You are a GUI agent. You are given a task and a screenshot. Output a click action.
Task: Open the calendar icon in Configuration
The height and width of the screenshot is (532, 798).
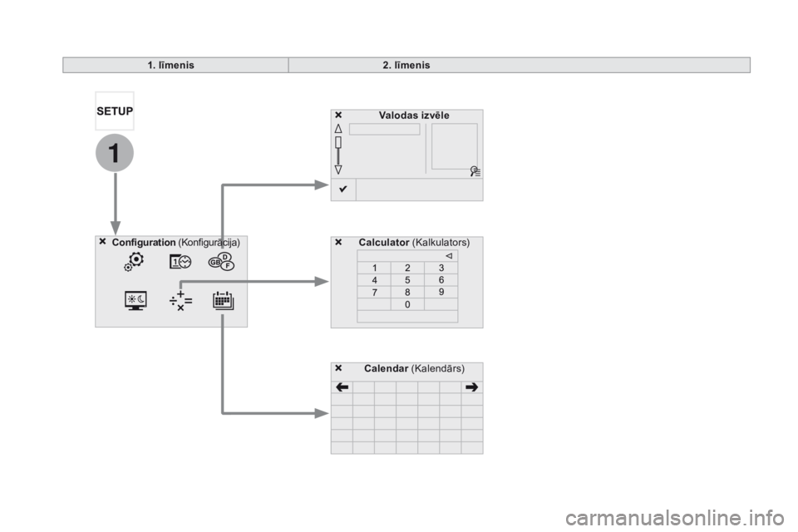click(223, 299)
